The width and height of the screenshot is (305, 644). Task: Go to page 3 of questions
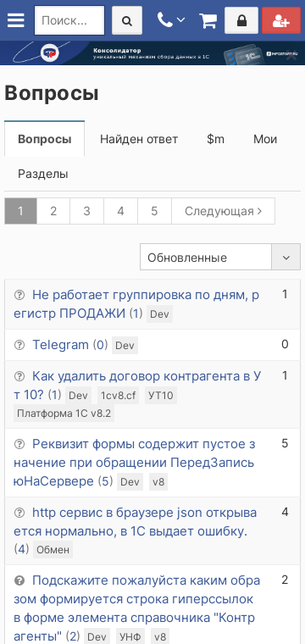[87, 211]
